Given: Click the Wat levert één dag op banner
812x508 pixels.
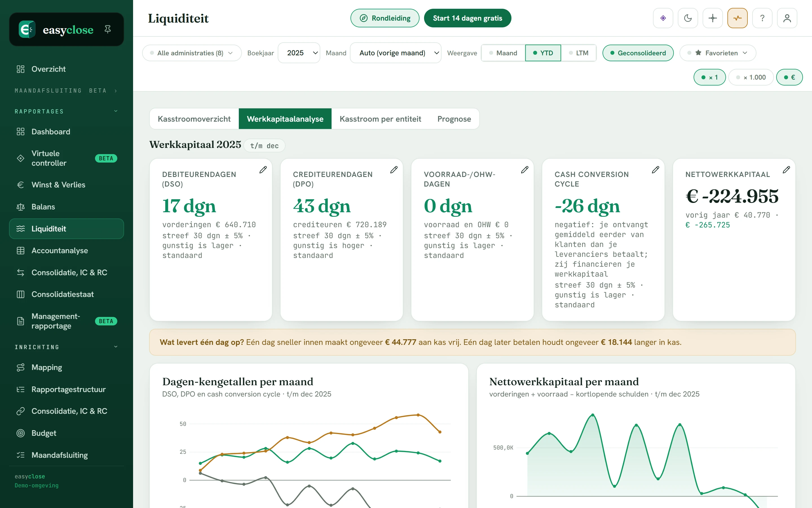Looking at the screenshot, I should point(472,342).
